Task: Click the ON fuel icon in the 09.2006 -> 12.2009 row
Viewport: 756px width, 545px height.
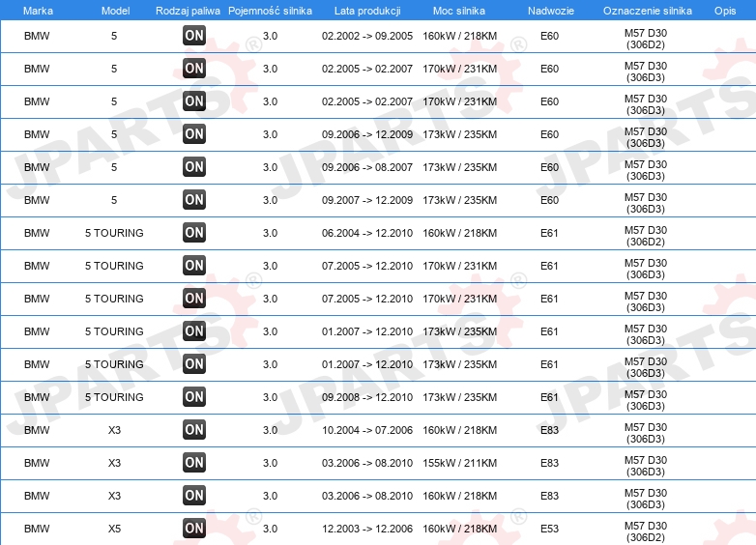Action: pos(194,134)
